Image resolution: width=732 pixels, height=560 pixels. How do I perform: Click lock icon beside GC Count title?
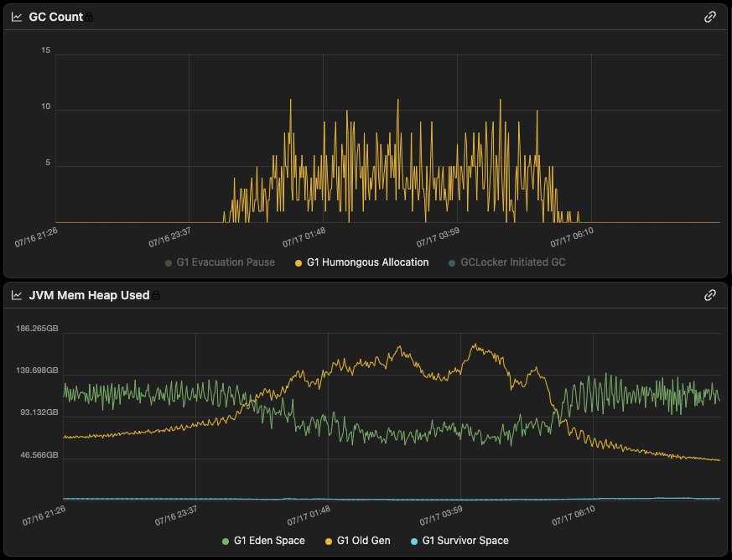coord(89,18)
